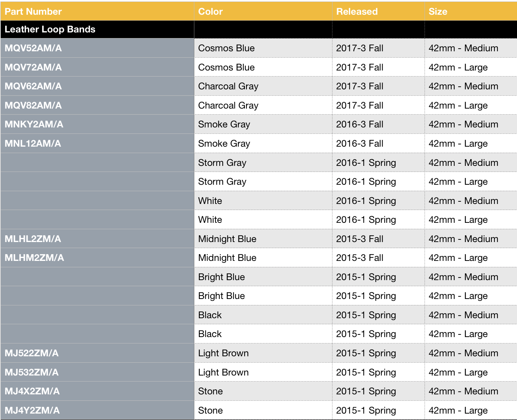This screenshot has width=517, height=420.
Task: Click part number MQV72AM/A
Action: [33, 67]
